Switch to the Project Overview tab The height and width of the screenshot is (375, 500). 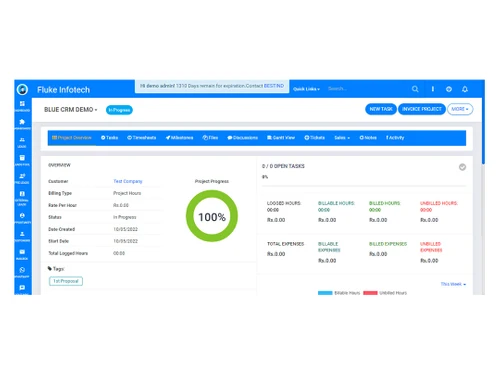click(72, 138)
